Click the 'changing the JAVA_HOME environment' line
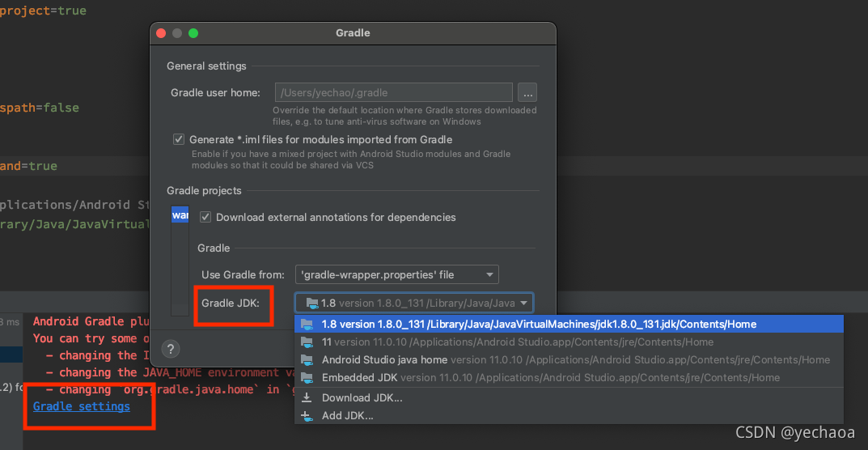Screen dimensions: 868x450 pos(170,371)
